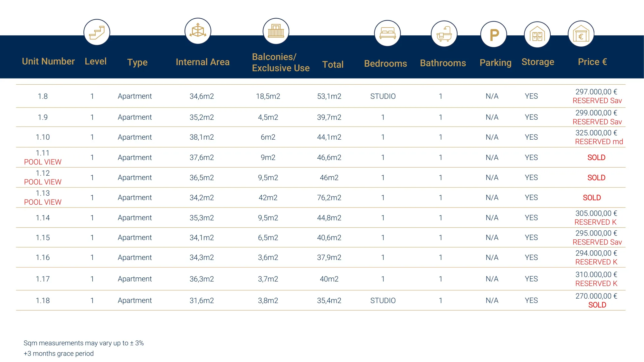644x362 pixels.
Task: Click 18,5m2 balcony area cell
Action: pos(268,96)
